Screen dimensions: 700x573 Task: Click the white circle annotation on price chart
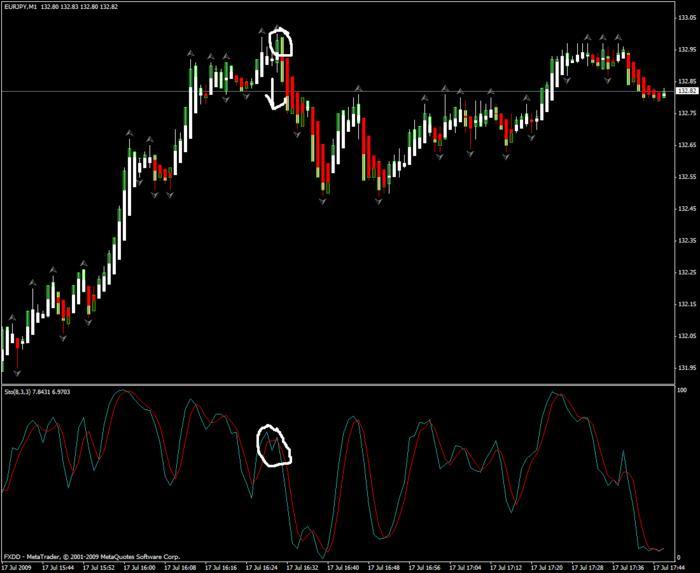tap(281, 44)
